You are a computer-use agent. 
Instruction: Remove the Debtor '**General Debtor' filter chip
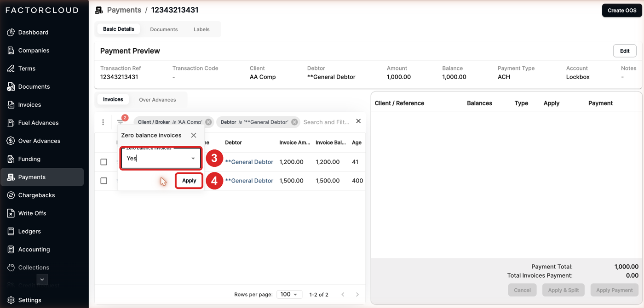click(x=294, y=122)
